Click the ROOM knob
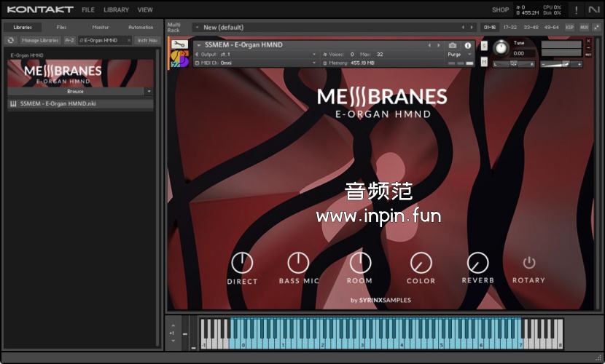605x364 pixels. click(360, 263)
